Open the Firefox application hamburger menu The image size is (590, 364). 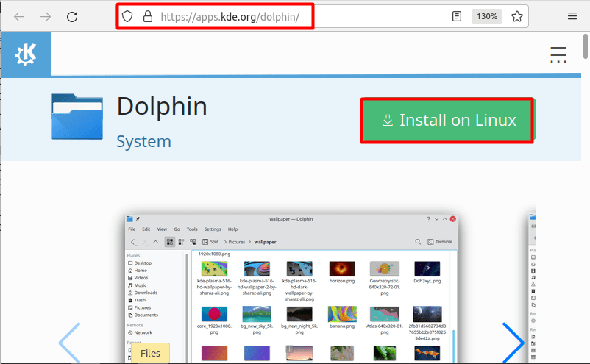[x=572, y=16]
